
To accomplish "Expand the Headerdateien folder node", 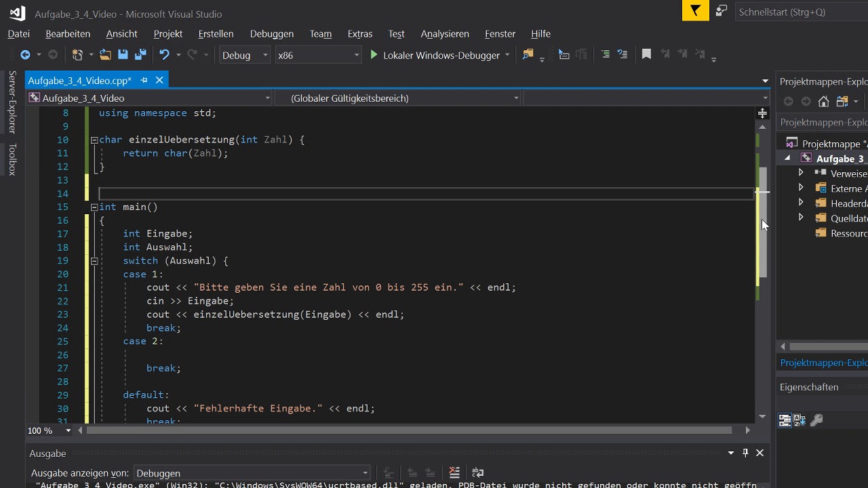I will point(801,203).
